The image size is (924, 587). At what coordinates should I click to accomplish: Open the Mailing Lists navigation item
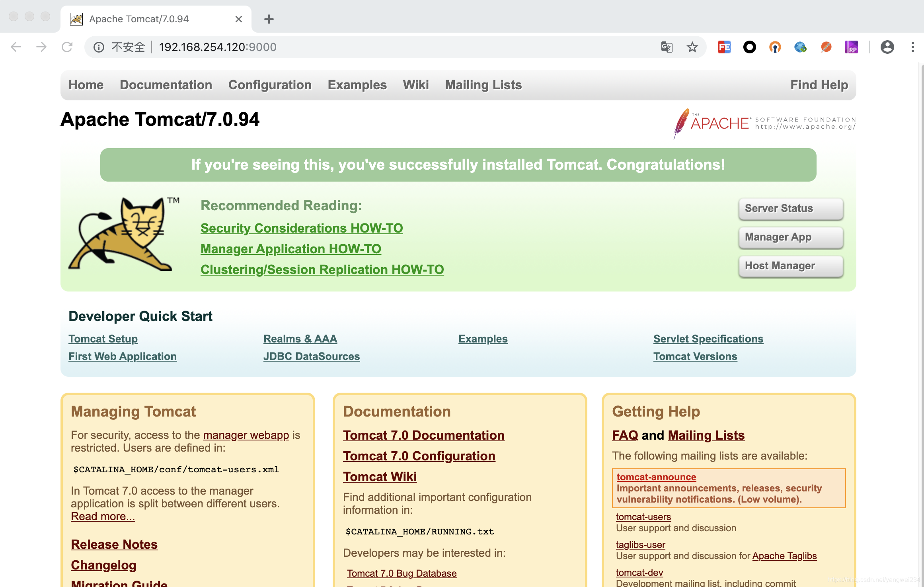483,85
